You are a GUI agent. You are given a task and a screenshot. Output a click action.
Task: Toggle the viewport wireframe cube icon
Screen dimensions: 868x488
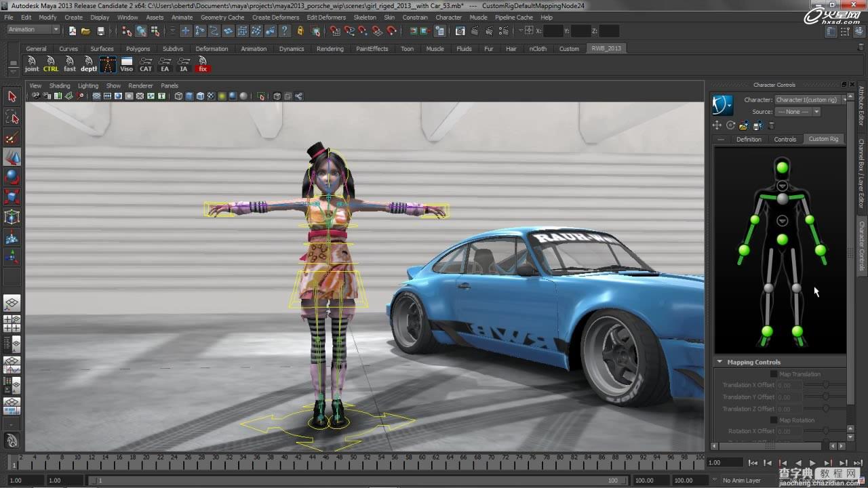coord(178,96)
